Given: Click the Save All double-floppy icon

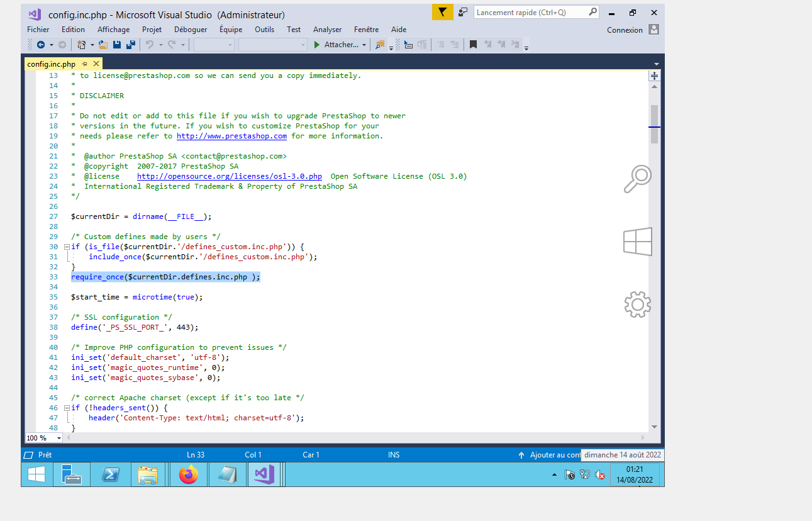Looking at the screenshot, I should (131, 45).
